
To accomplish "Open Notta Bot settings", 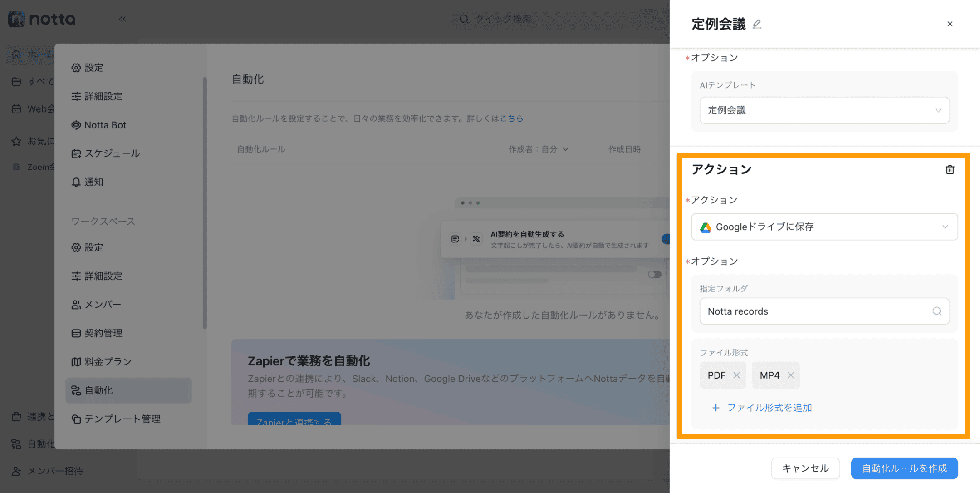I will point(98,125).
